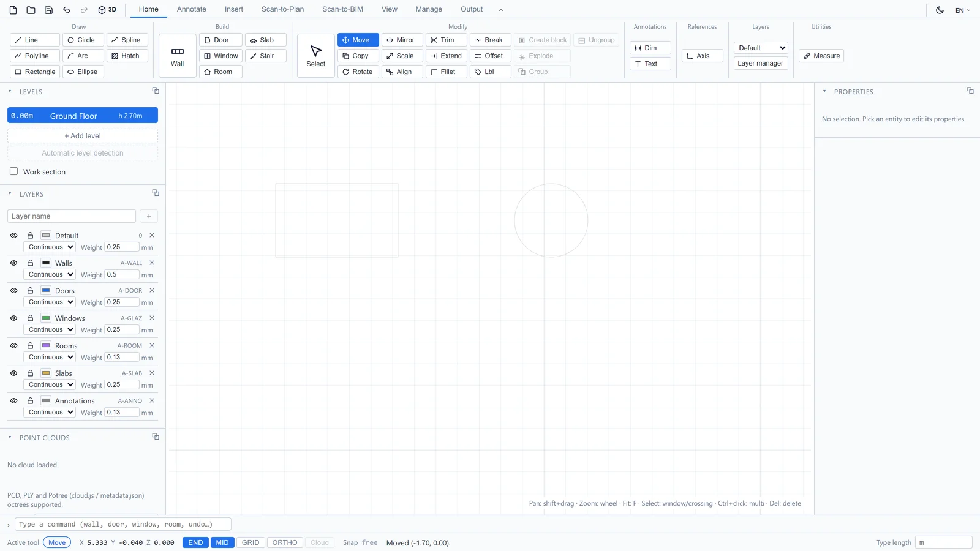Activate the Window build tool
This screenshot has height=551, width=980.
[x=221, y=56]
